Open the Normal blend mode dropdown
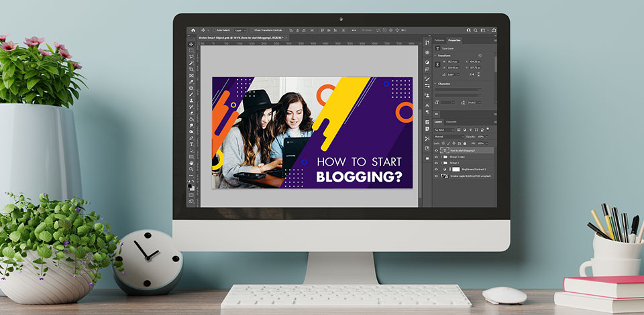This screenshot has width=644, height=315. (449, 137)
